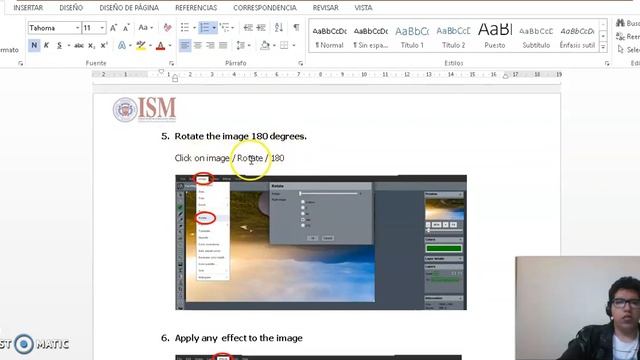Screen dimensions: 640x360
Task: Apply the red font color
Action: (x=160, y=45)
